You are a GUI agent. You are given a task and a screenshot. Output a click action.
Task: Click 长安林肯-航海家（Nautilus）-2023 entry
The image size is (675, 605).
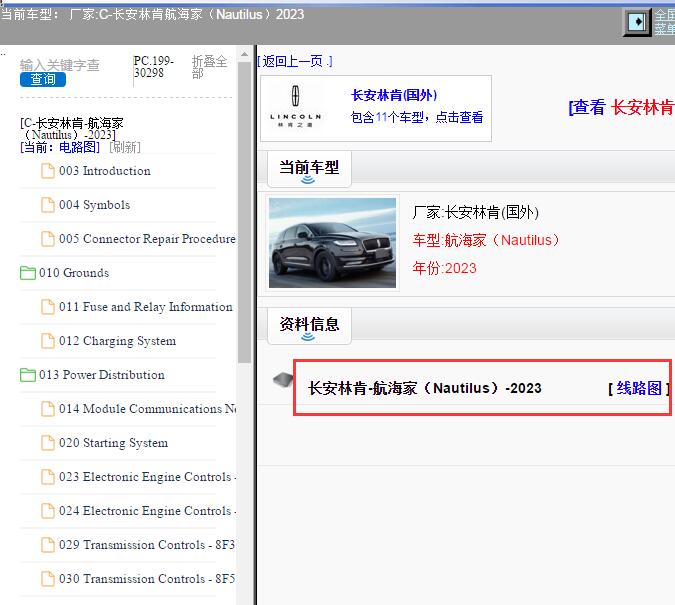tap(424, 388)
